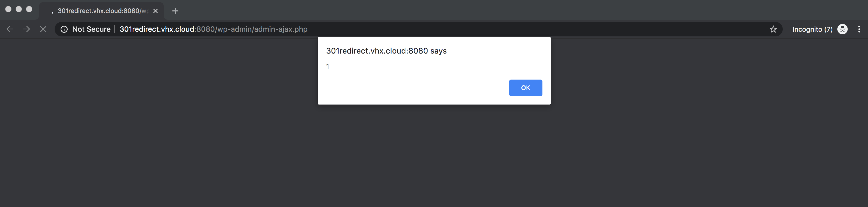
Task: Click the alert message text "1"
Action: [328, 66]
